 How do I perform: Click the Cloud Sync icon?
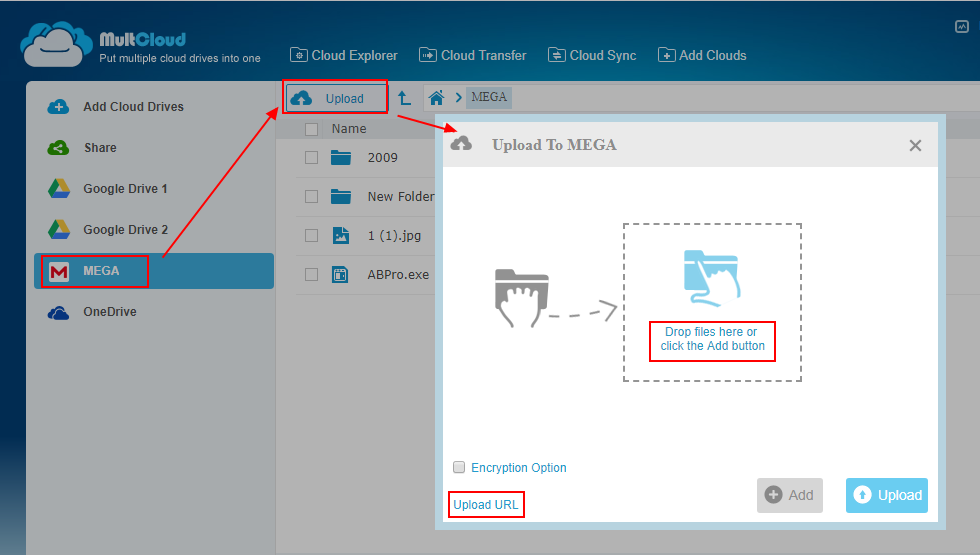tap(556, 55)
